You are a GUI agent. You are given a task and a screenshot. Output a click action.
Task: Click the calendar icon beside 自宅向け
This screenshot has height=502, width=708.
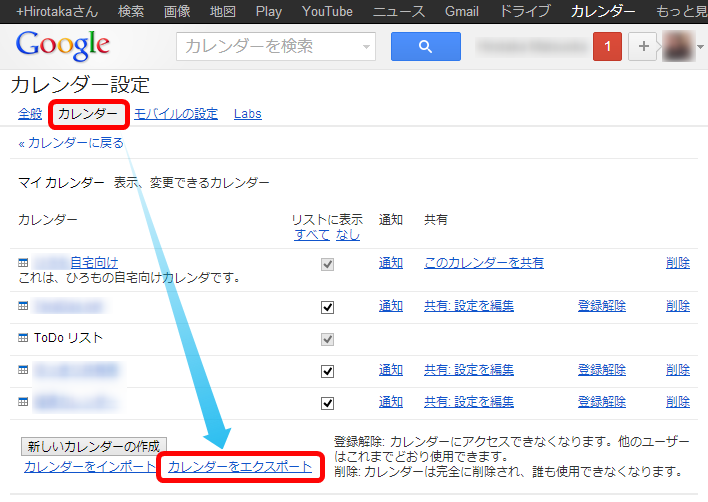point(23,263)
